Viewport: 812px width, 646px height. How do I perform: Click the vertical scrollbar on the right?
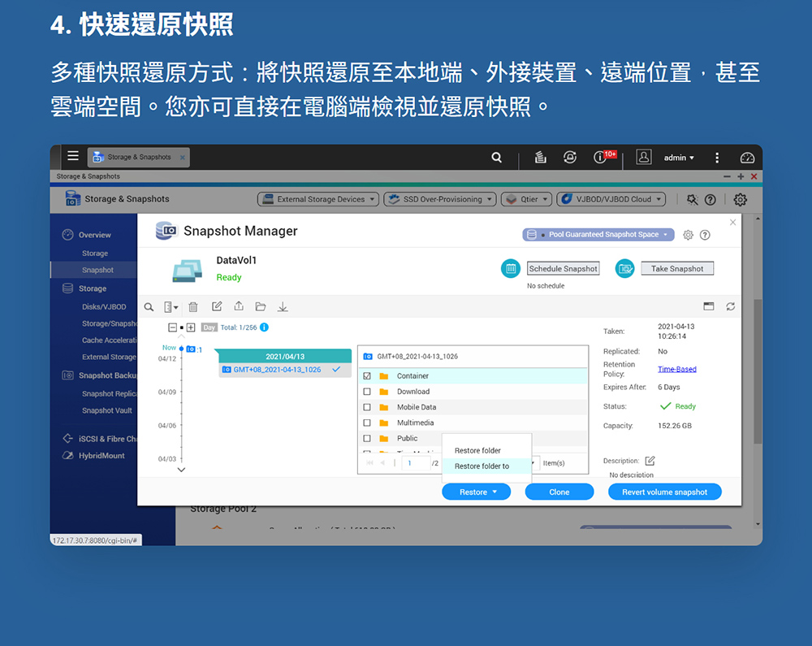coord(758,371)
